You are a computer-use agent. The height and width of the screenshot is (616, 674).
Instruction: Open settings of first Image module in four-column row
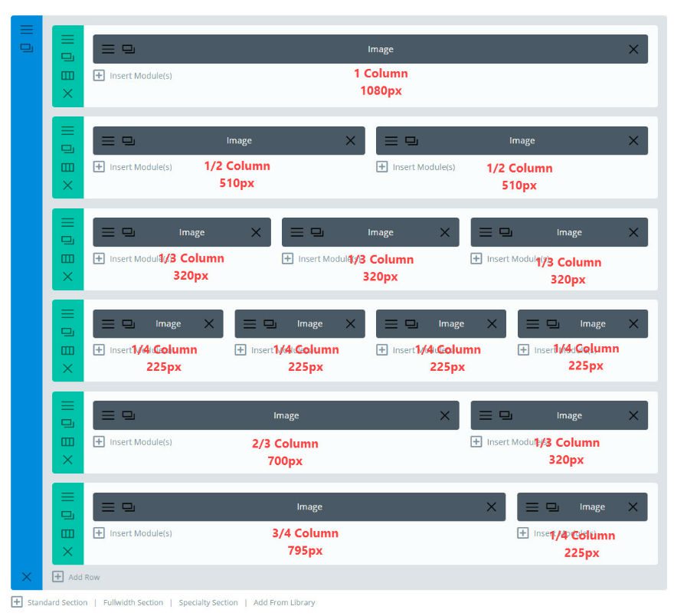click(x=108, y=323)
